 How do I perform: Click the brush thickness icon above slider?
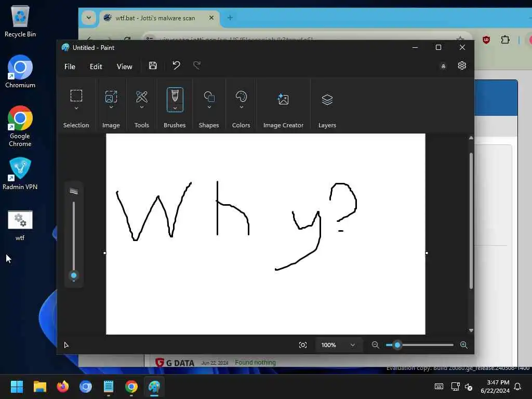(74, 191)
